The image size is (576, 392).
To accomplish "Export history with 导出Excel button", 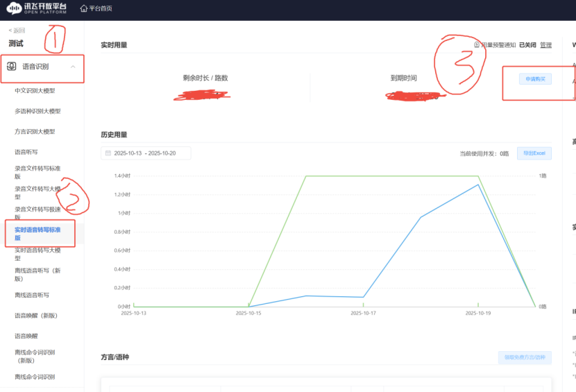I will (x=534, y=153).
